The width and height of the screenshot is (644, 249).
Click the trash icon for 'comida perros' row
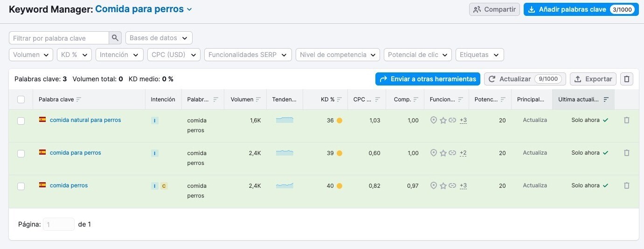[x=627, y=185]
